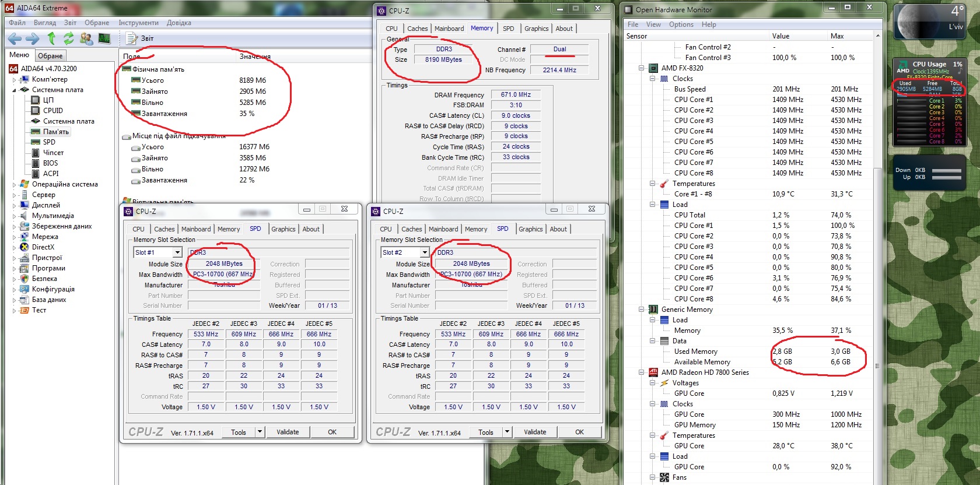Click the blue back arrow in AIDA64 toolbar
Viewport: 980px width, 485px height.
15,38
